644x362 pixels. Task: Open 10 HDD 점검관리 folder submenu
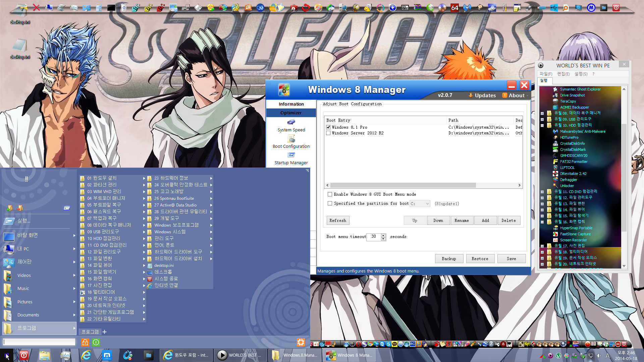(x=113, y=238)
